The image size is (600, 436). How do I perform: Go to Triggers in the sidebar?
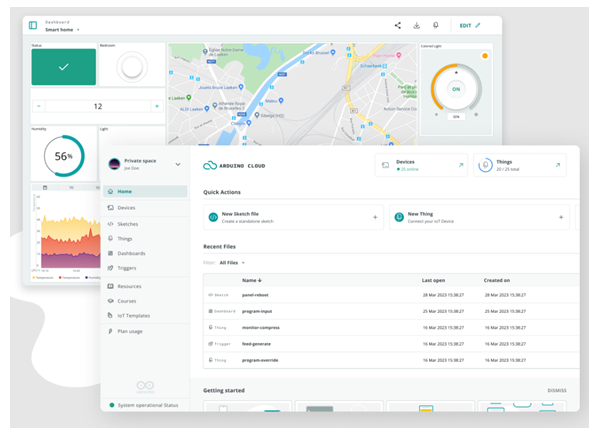coord(128,268)
